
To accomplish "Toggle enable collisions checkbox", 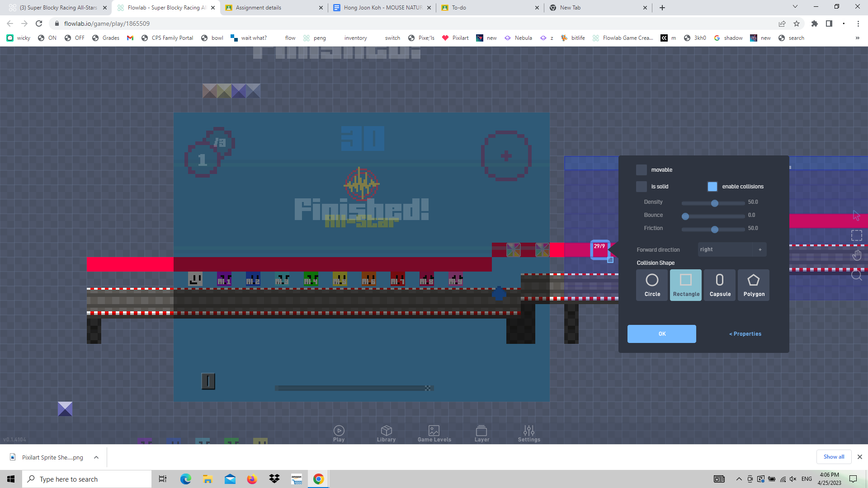I will point(712,187).
